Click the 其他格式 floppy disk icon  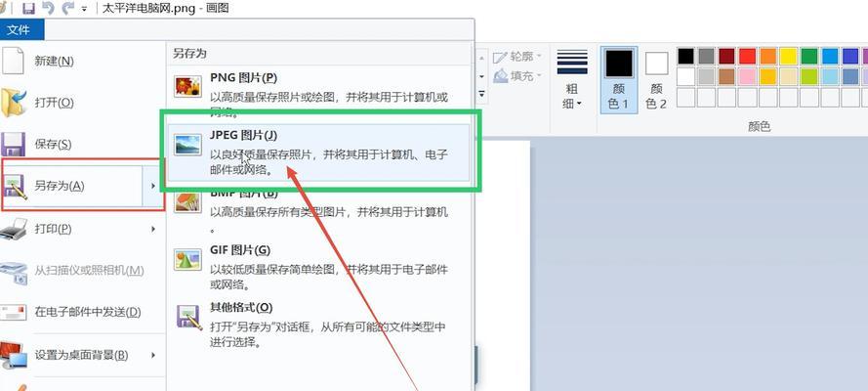coord(188,317)
